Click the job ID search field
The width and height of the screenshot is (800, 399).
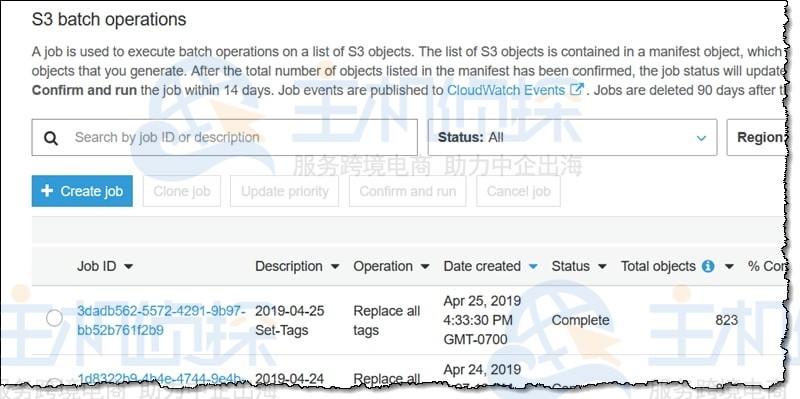[224, 137]
